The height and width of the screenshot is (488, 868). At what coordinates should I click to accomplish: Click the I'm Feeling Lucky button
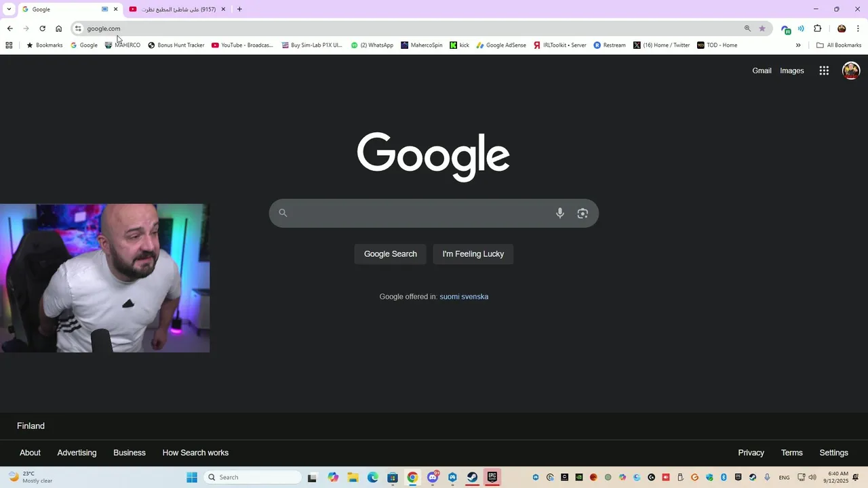click(473, 254)
